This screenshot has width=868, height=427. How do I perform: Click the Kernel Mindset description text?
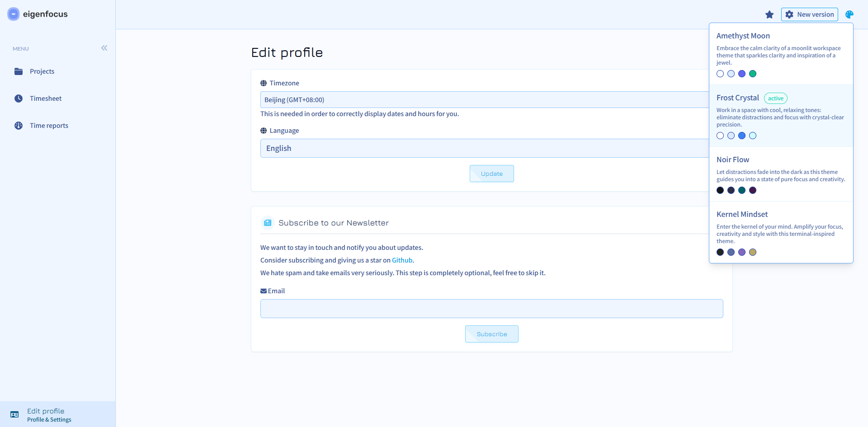[780, 234]
